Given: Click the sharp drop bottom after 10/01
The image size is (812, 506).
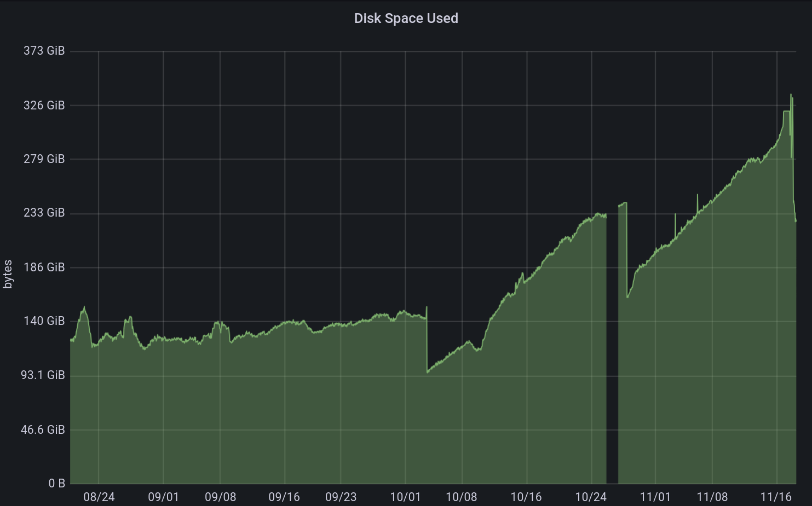Looking at the screenshot, I should point(428,372).
